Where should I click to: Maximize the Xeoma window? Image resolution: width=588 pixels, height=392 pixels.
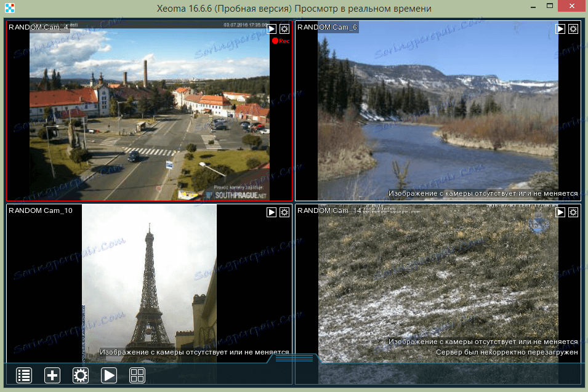(x=550, y=6)
